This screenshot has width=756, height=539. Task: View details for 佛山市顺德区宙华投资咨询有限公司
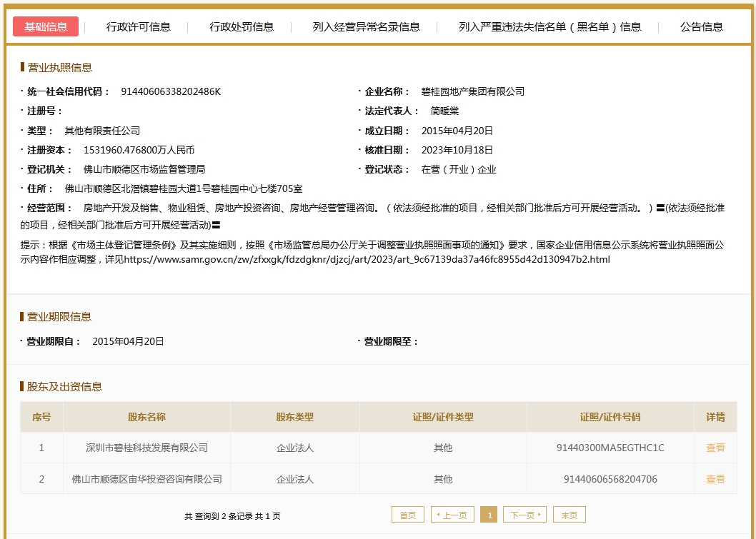click(x=715, y=479)
